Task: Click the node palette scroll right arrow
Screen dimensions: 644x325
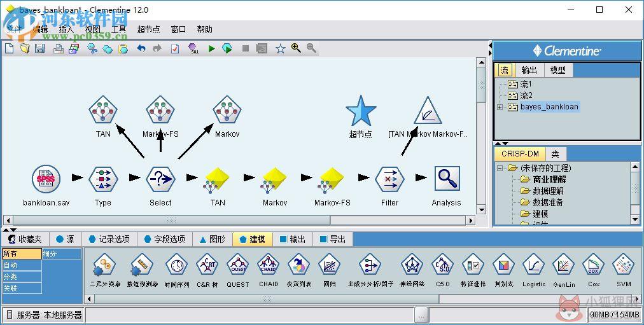Action: 636,299
